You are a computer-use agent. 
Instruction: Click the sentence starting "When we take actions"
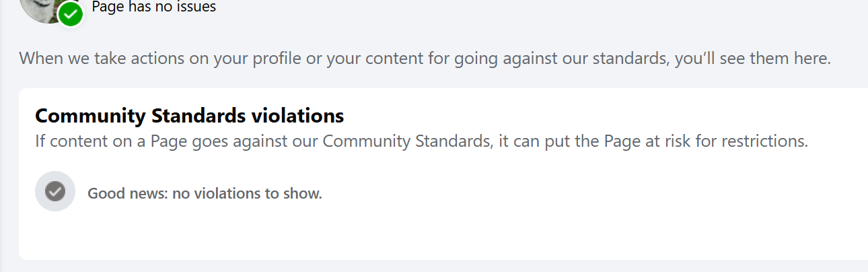[425, 58]
